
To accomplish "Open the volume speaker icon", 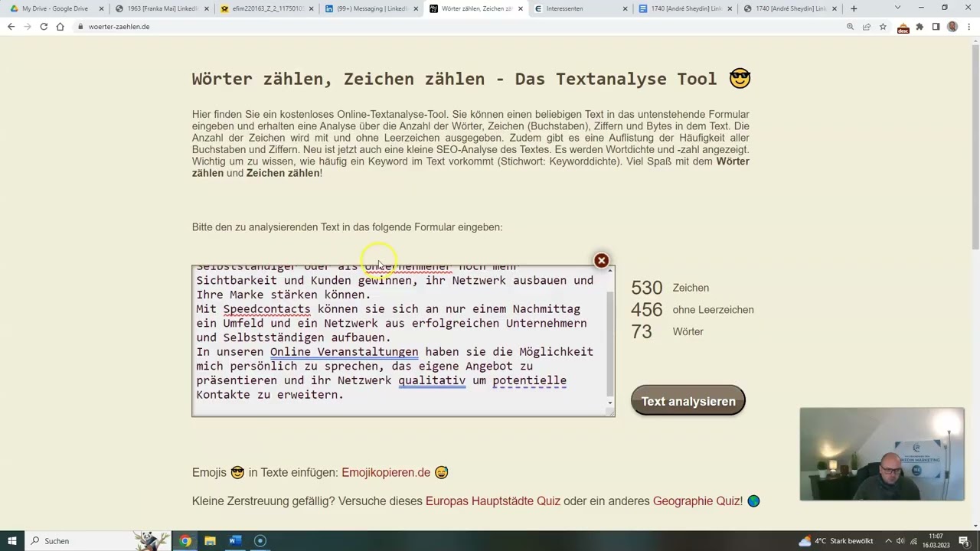I will 900,540.
